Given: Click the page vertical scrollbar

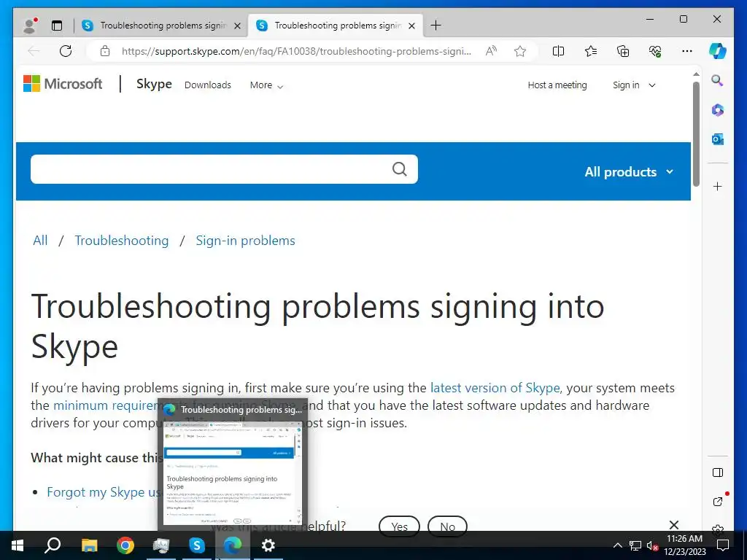Looking at the screenshot, I should pyautogui.click(x=696, y=134).
